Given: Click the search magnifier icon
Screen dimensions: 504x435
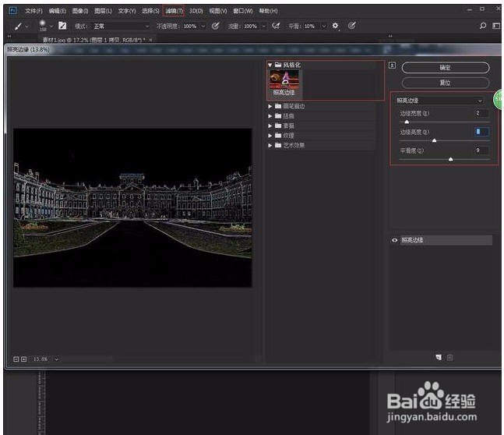Looking at the screenshot, I should click(x=483, y=26).
